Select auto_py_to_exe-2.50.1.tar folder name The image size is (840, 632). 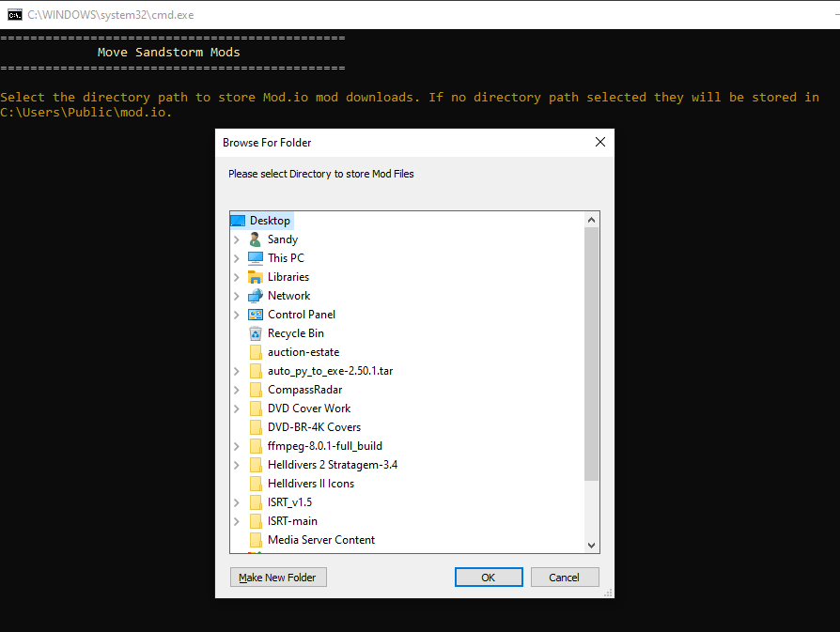330,371
